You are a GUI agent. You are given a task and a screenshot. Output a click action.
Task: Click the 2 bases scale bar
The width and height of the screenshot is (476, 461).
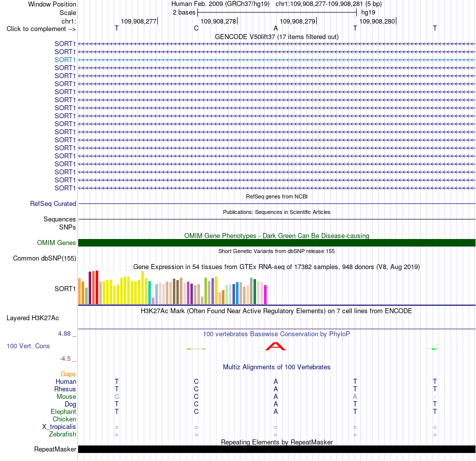pos(277,13)
